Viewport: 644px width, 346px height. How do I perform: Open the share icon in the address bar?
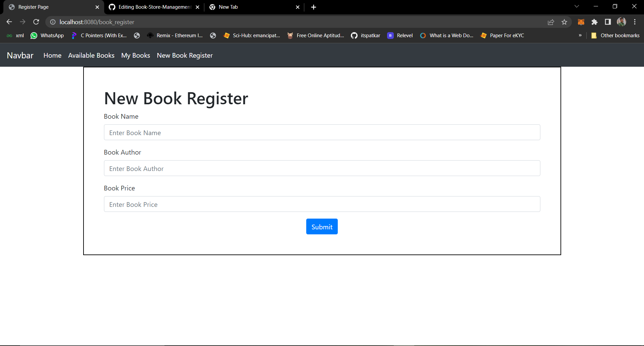(551, 22)
